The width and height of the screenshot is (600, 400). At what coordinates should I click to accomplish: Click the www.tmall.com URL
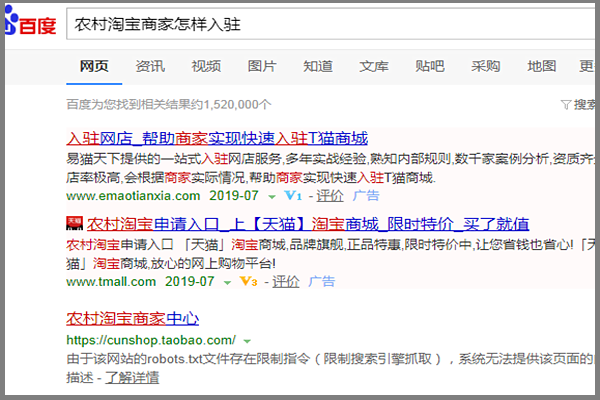point(111,282)
